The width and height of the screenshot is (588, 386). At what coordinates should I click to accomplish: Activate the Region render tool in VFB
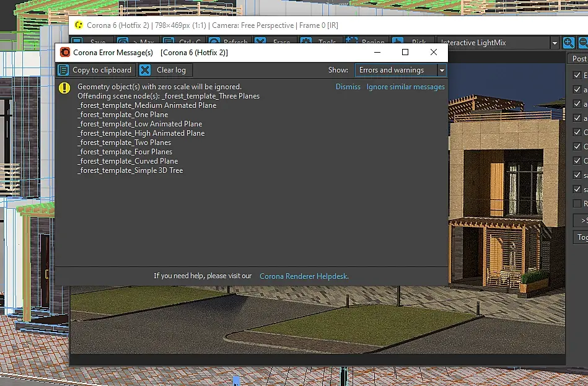(366, 40)
